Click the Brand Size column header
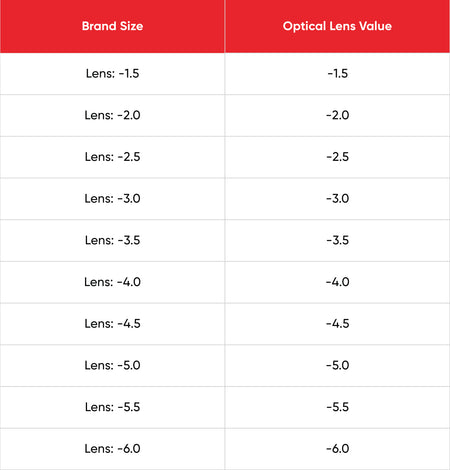 coord(112,26)
